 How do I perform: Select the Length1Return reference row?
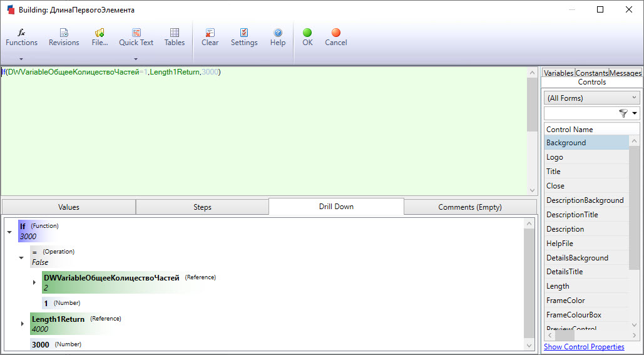[76, 324]
